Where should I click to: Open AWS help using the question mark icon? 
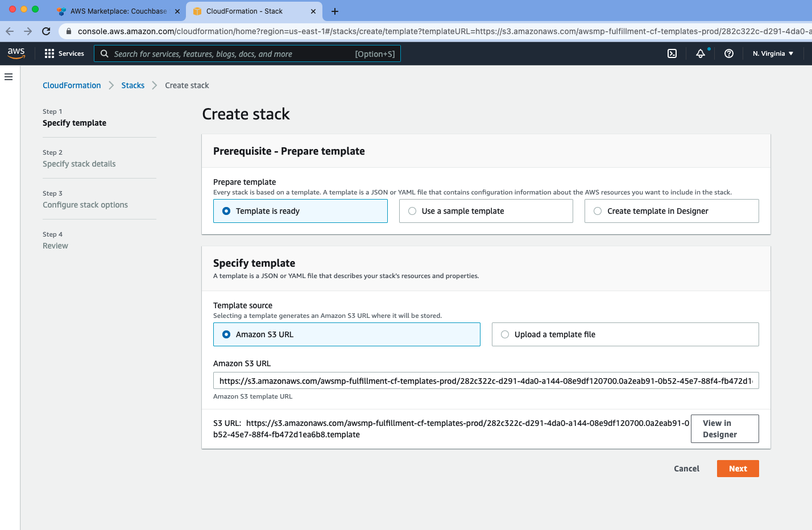click(728, 53)
